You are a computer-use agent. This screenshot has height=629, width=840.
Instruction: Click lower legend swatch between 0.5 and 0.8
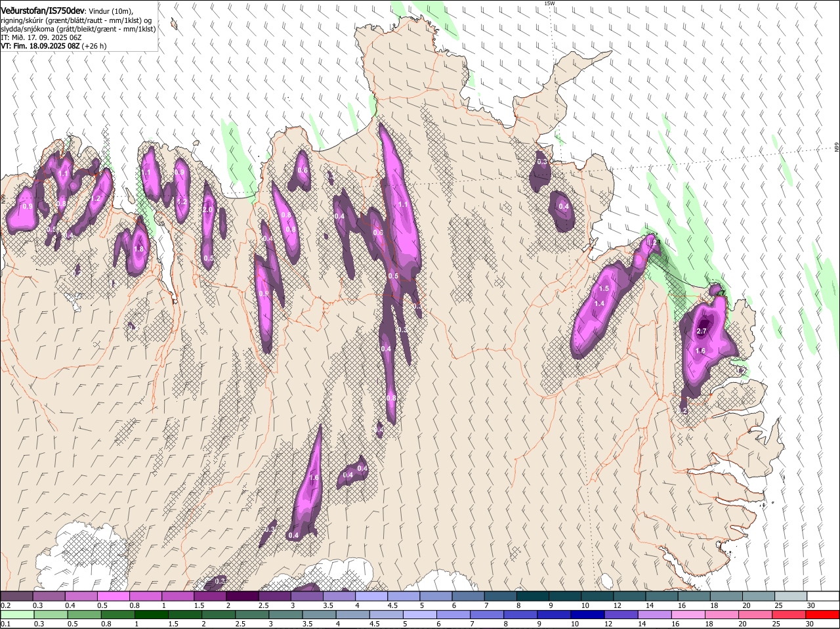click(84, 615)
